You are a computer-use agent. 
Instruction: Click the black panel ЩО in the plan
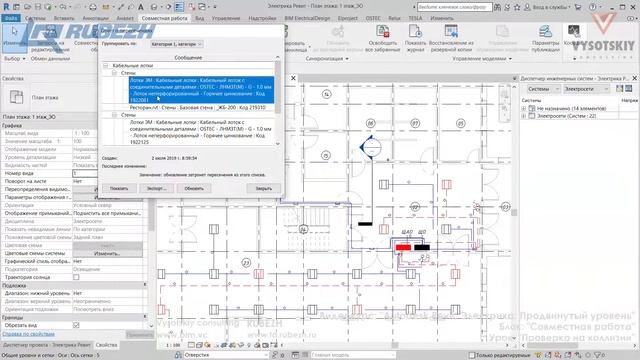pyautogui.click(x=422, y=247)
